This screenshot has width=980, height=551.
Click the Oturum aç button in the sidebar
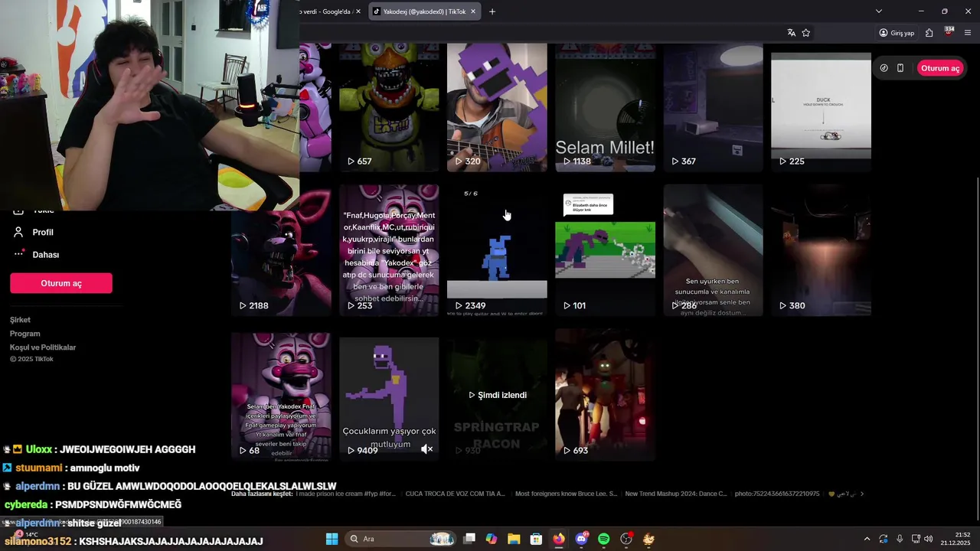pos(61,283)
